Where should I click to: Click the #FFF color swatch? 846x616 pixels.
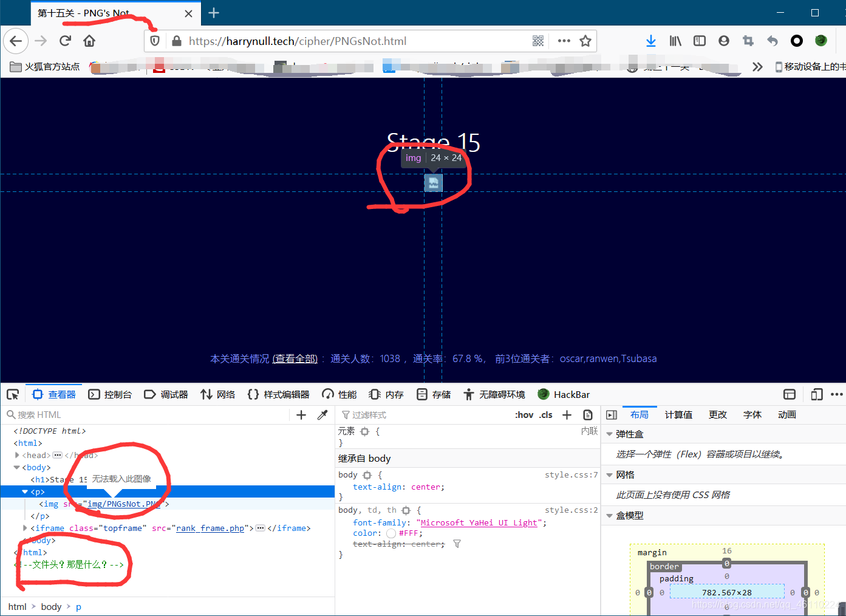(x=391, y=533)
